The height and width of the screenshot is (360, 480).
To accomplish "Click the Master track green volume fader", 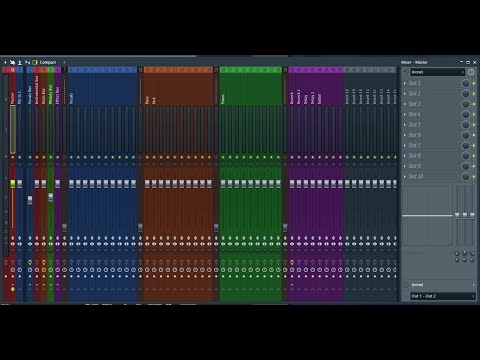I will click(13, 184).
